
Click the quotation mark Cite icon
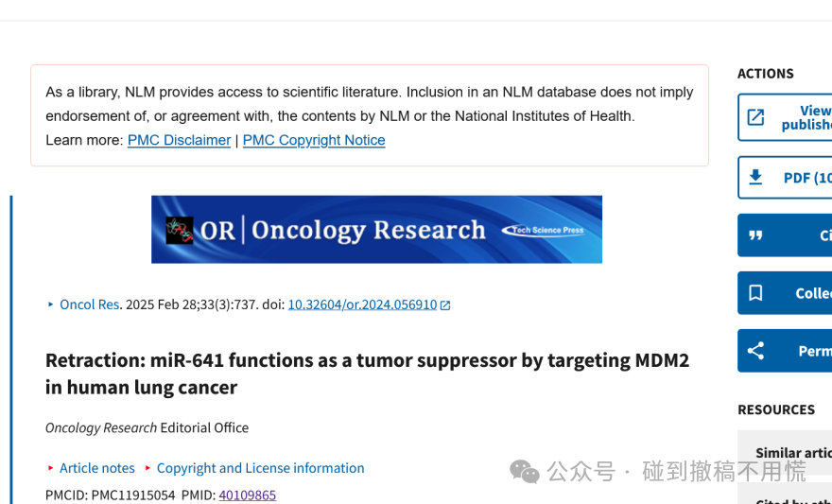pos(755,235)
